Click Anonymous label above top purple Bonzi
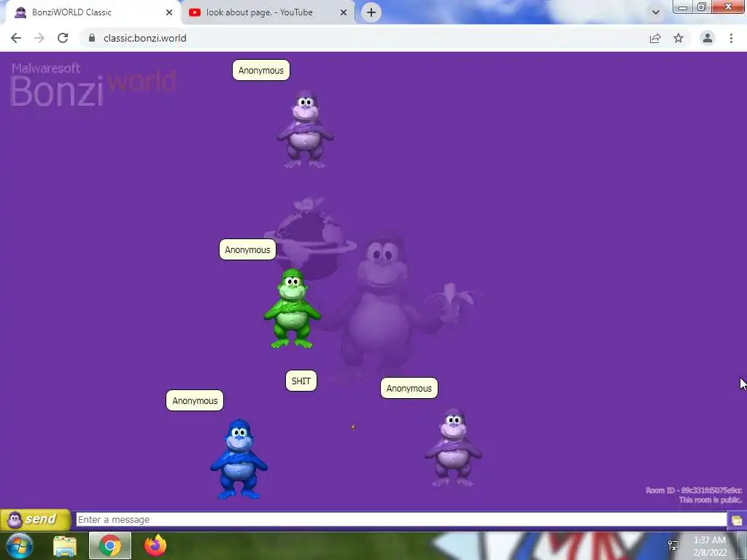 click(x=260, y=70)
